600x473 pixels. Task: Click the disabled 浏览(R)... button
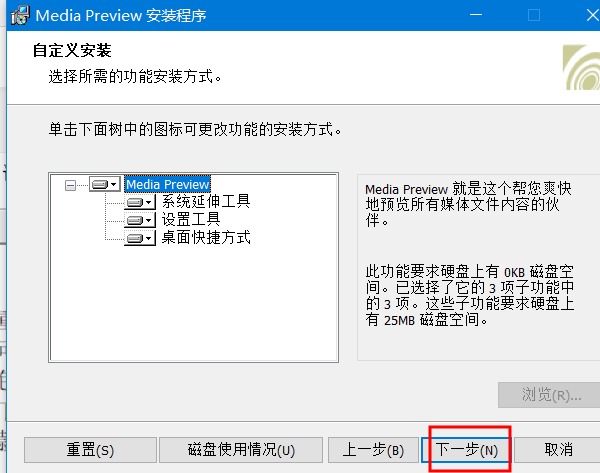coord(551,395)
